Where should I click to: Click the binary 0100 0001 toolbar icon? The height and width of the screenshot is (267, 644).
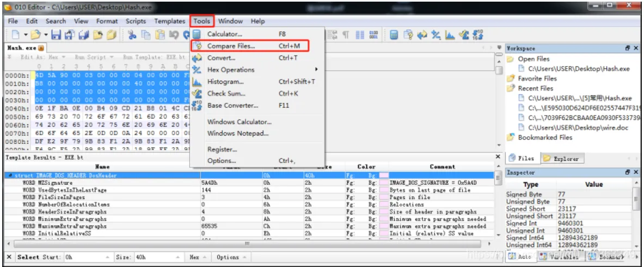click(374, 35)
